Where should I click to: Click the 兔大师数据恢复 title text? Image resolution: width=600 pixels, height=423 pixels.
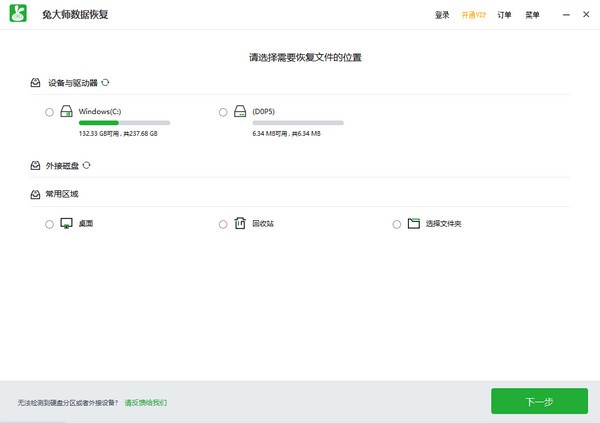(x=75, y=15)
